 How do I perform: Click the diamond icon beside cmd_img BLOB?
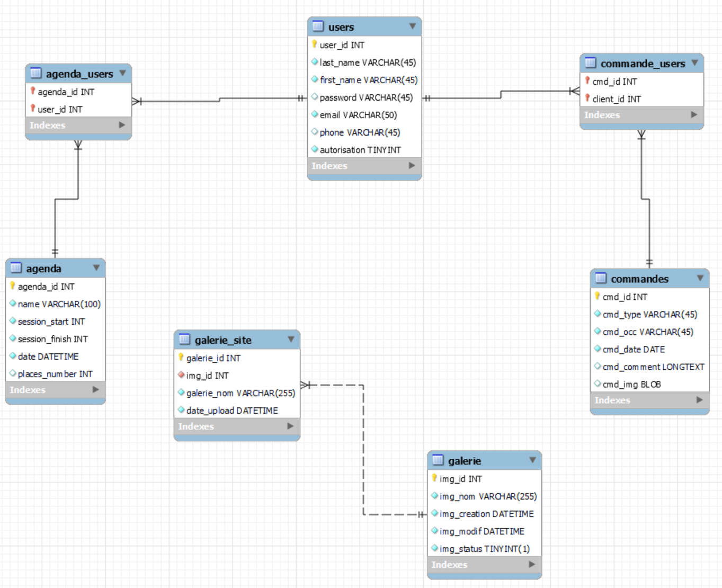598,384
